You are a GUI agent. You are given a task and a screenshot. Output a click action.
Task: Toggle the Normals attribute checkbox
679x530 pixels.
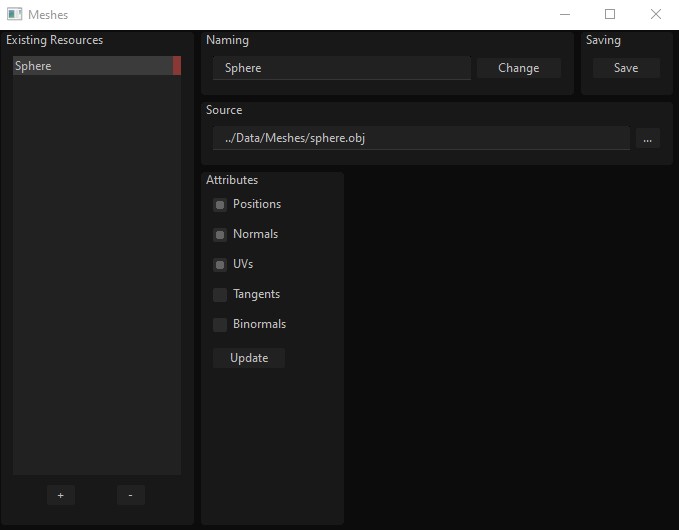tap(220, 235)
